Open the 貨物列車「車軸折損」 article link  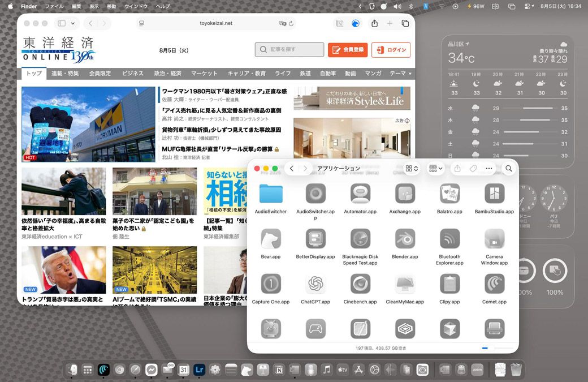click(x=221, y=130)
